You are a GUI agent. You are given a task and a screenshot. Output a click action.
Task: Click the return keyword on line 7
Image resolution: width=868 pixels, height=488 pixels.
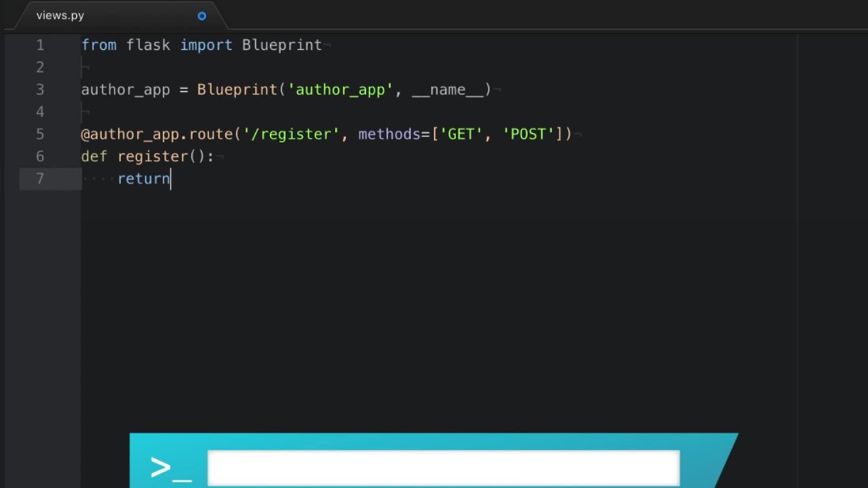coord(143,178)
